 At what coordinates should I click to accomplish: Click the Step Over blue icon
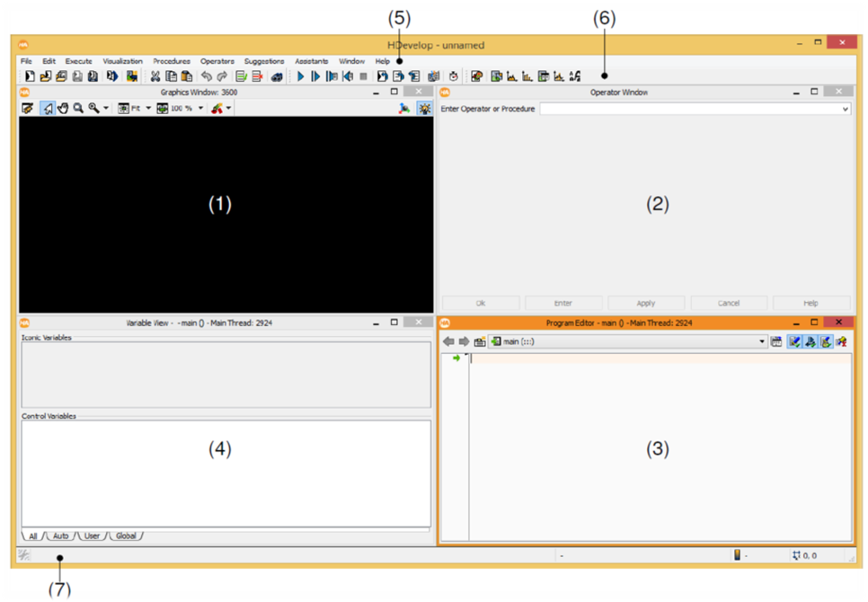coord(315,76)
